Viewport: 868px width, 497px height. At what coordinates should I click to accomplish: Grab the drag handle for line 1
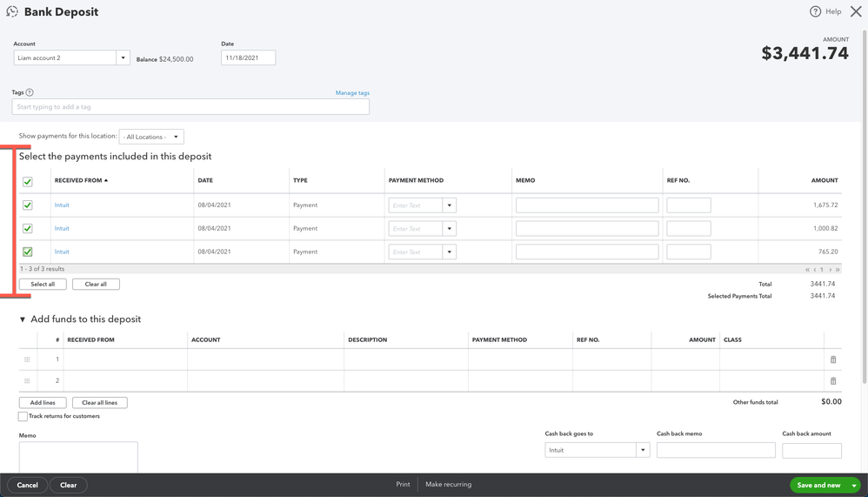click(x=27, y=359)
